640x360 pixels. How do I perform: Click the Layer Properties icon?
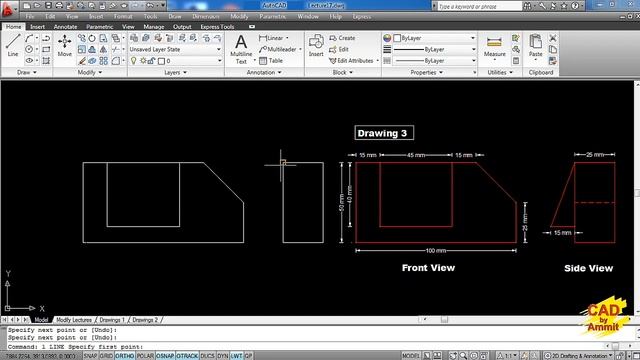pos(134,38)
